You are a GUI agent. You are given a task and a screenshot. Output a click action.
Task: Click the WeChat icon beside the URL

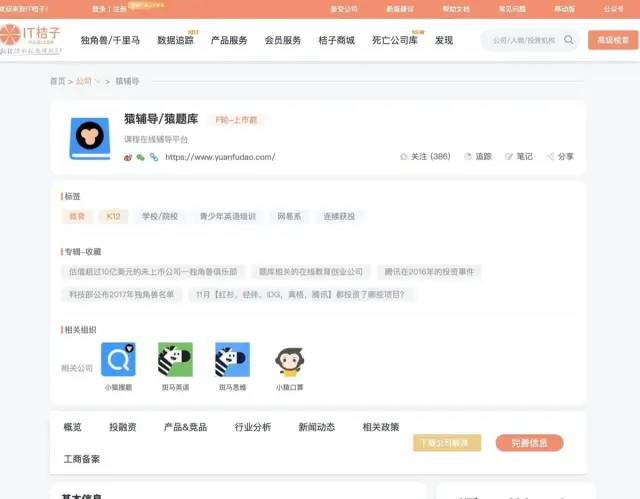(x=140, y=157)
